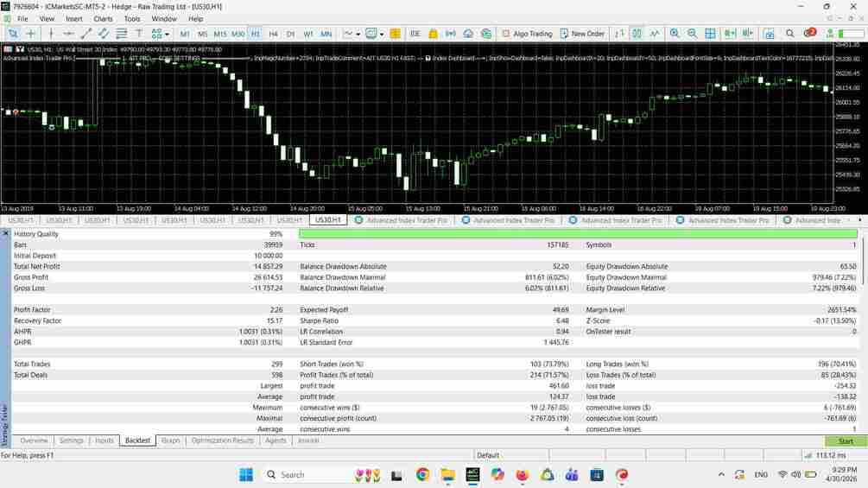Open the signals radio-wave icon
Viewport: 868px width, 488px height.
451,34
